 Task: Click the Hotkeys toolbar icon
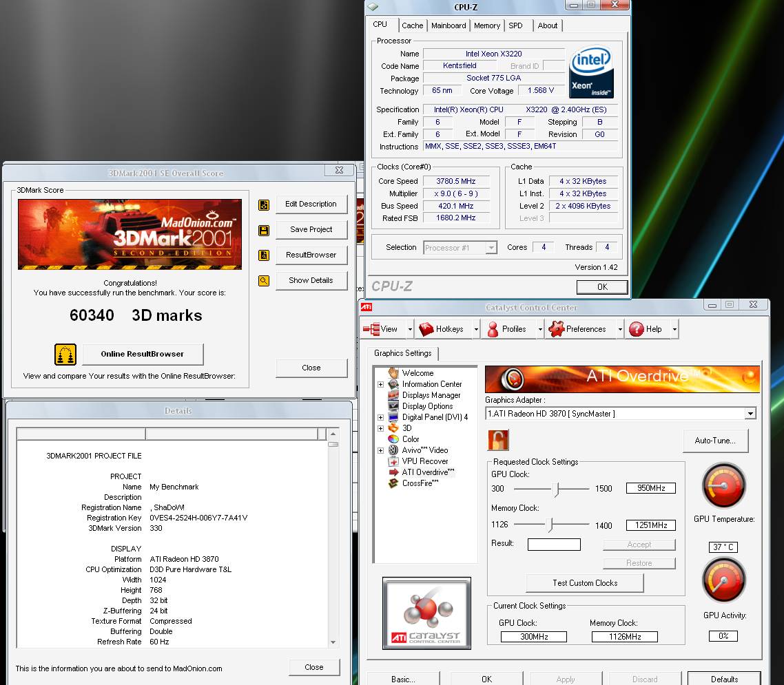tap(426, 329)
